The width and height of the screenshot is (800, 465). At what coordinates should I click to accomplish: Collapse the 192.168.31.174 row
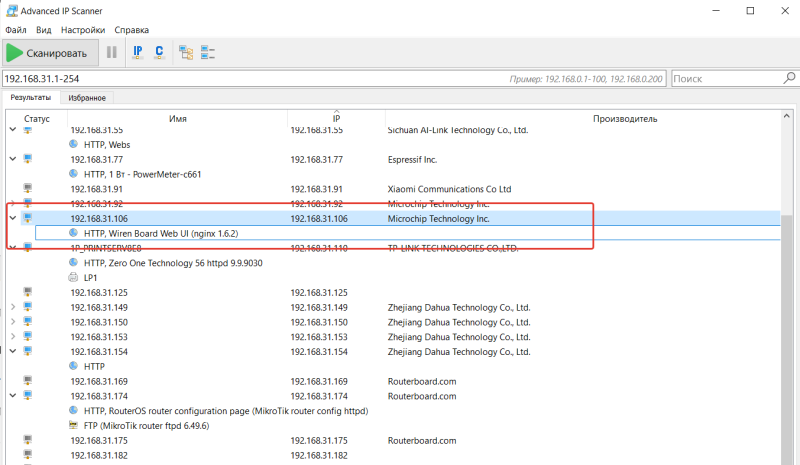pyautogui.click(x=13, y=396)
